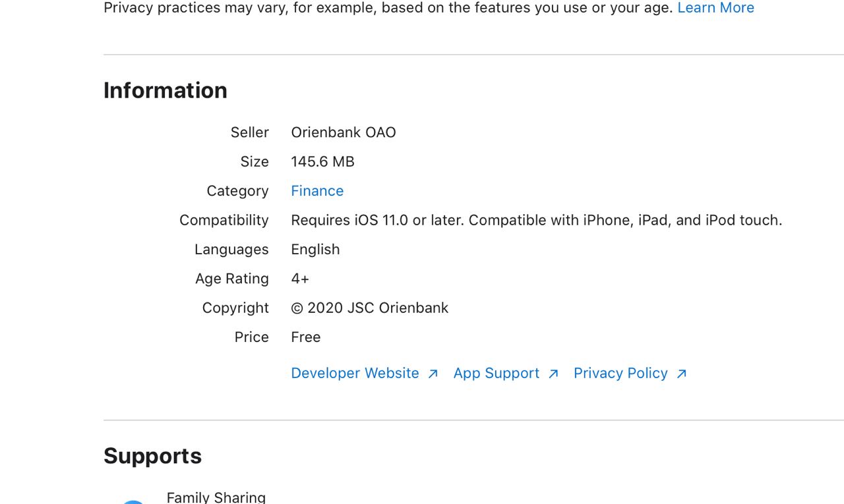Image resolution: width=844 pixels, height=504 pixels.
Task: Open the App Support link
Action: 497,374
